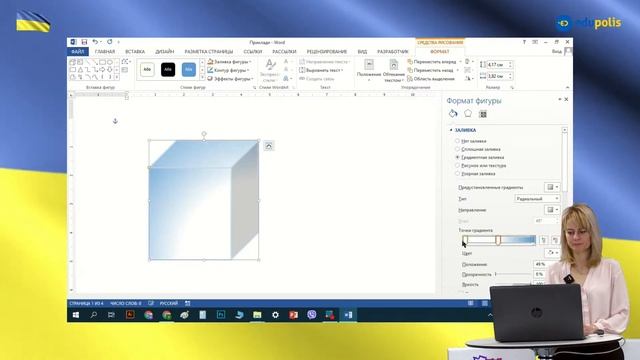Open the Shape Outline (Контур фигуры) dropdown
The image size is (640, 360).
229,70
